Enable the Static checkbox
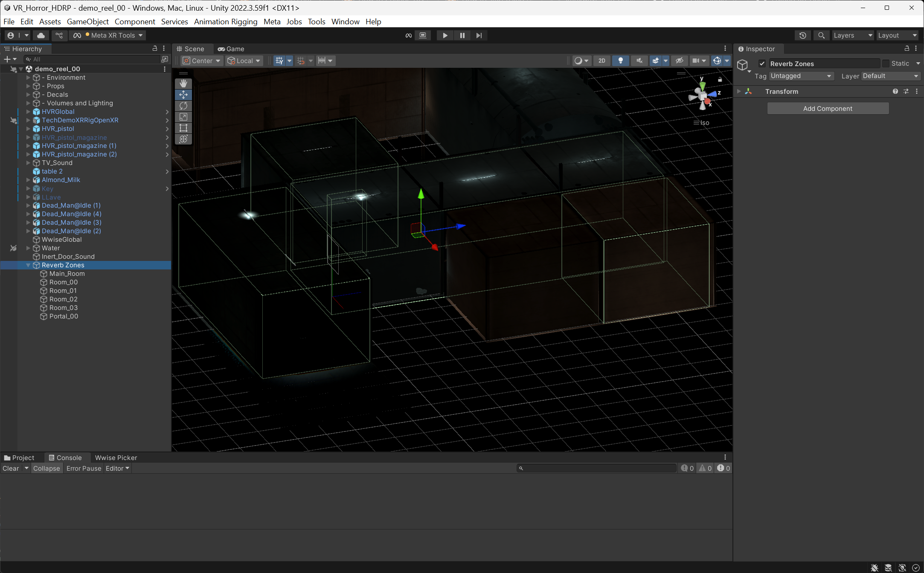Viewport: 924px width, 573px height. click(886, 64)
